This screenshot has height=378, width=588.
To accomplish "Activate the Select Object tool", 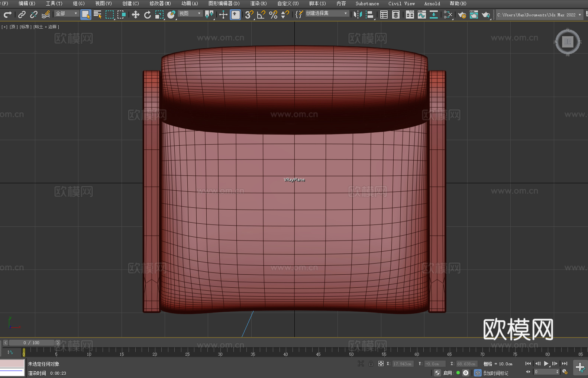I will click(x=86, y=14).
